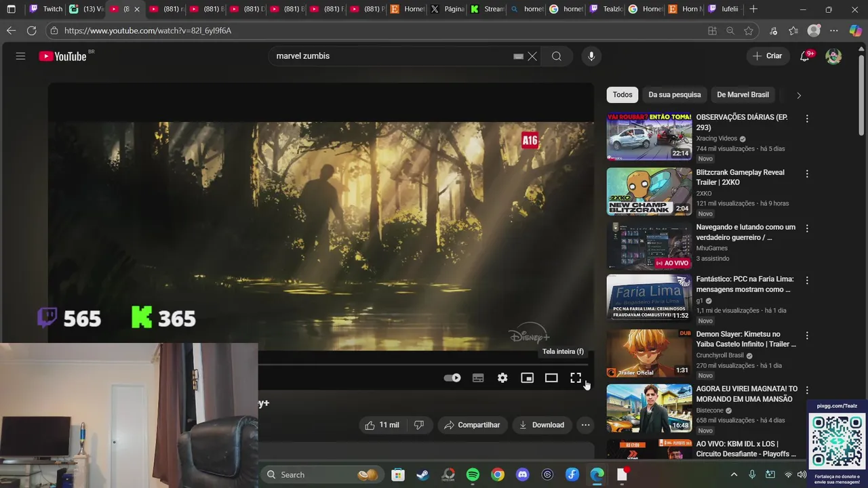This screenshot has height=488, width=868.
Task: Open Discord from the taskbar
Action: (522, 474)
